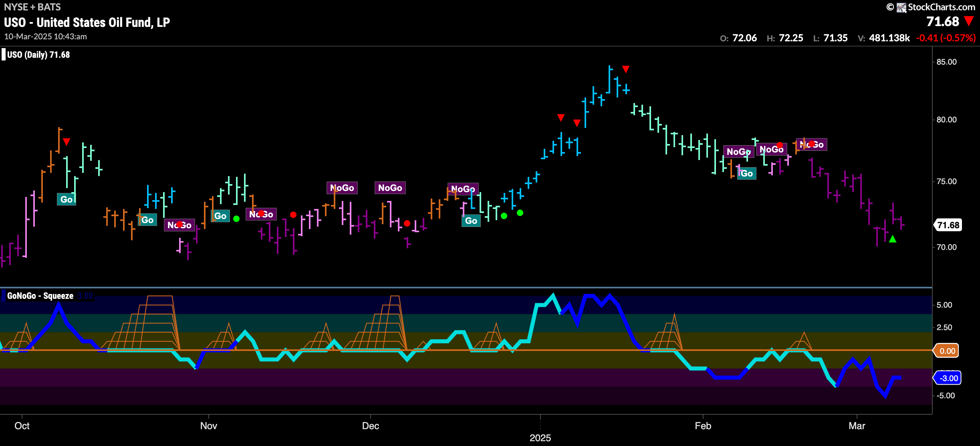Click the blue -3.00 tag on the squeeze axis

(x=948, y=378)
